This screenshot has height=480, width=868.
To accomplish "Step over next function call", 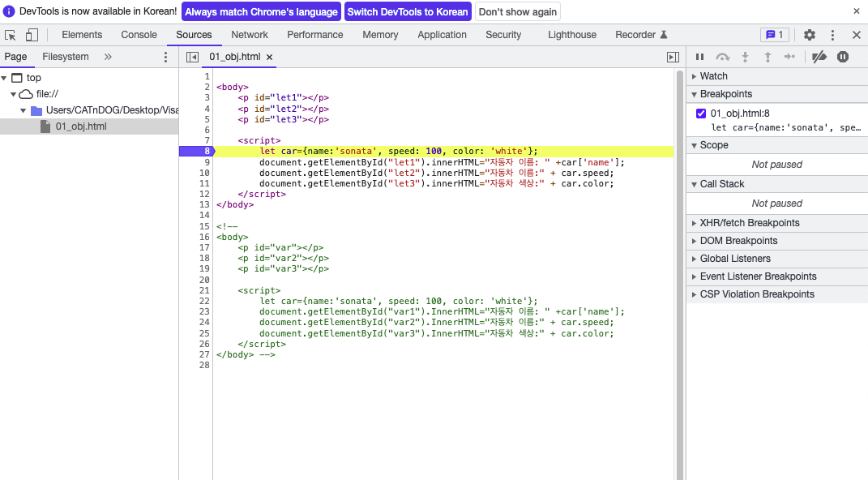I will (x=722, y=57).
